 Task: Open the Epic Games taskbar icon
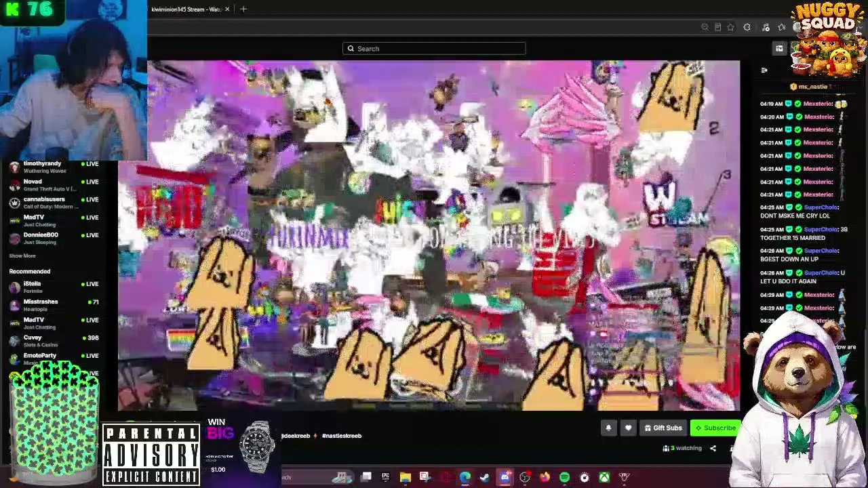tap(385, 477)
